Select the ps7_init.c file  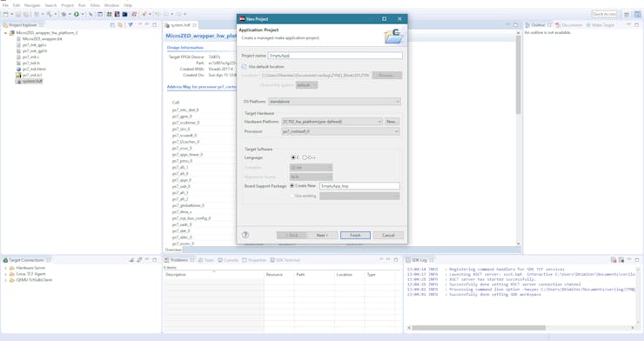point(30,57)
